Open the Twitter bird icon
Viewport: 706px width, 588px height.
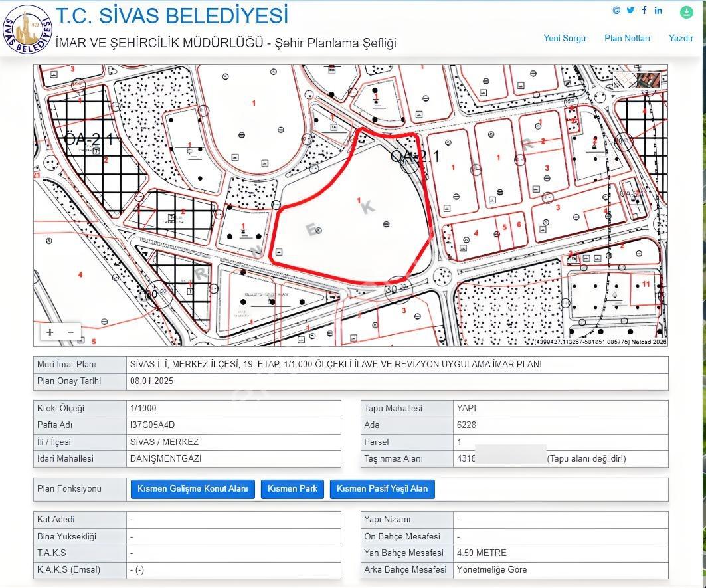tap(630, 10)
